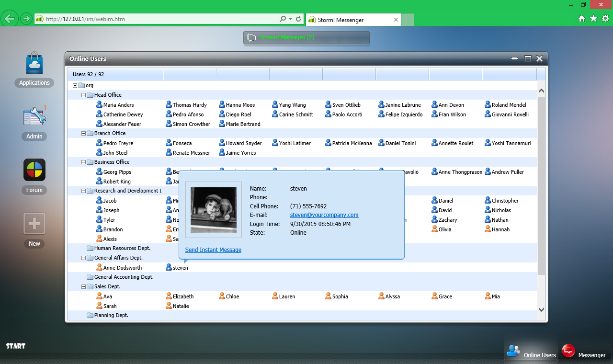Launch the Forum icon

34,171
